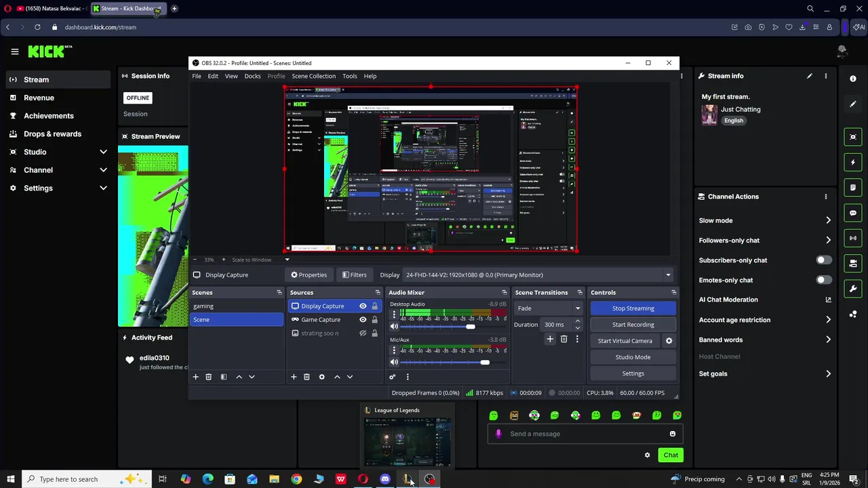
Task: Toggle lock on Game Capture source
Action: [374, 320]
